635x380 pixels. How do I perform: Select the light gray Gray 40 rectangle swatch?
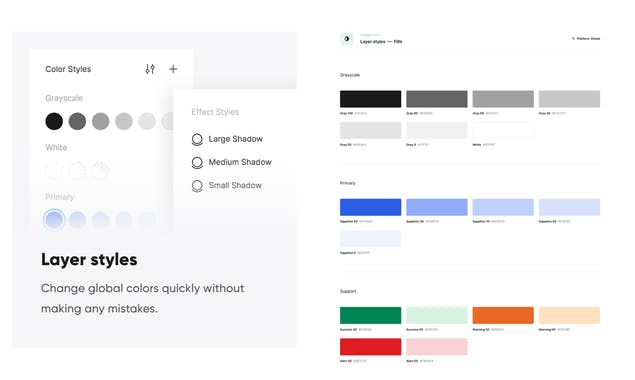click(x=569, y=99)
